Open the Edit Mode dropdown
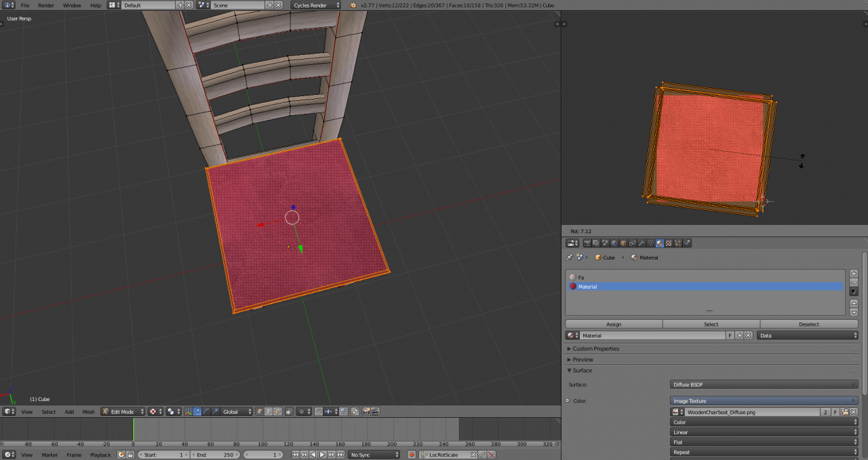Viewport: 868px width, 460px height. tap(123, 411)
